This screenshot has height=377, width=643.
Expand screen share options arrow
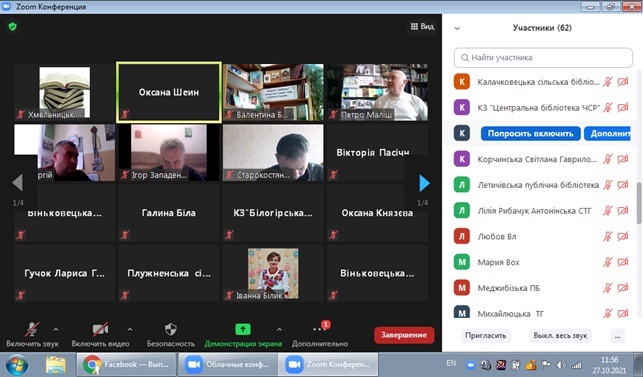[x=279, y=329]
